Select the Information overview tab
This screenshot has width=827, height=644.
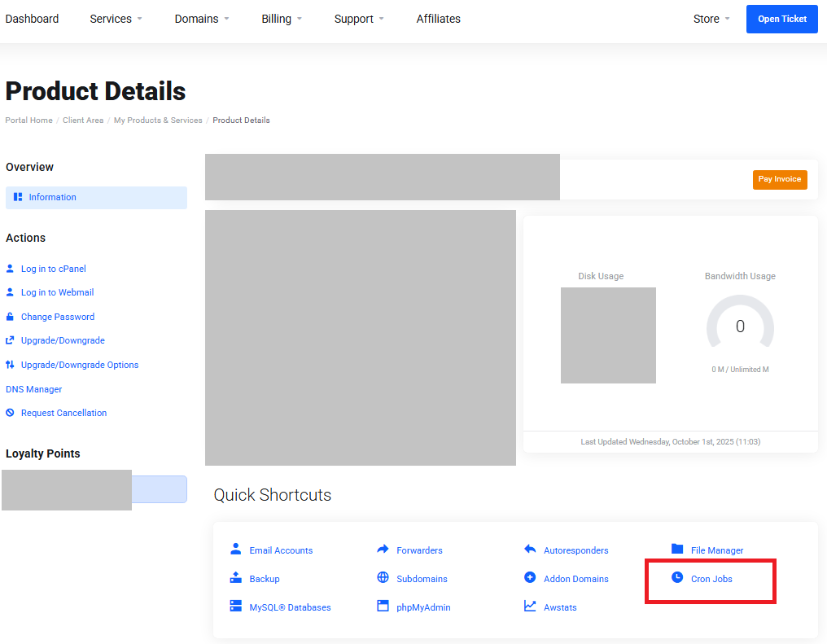(97, 197)
